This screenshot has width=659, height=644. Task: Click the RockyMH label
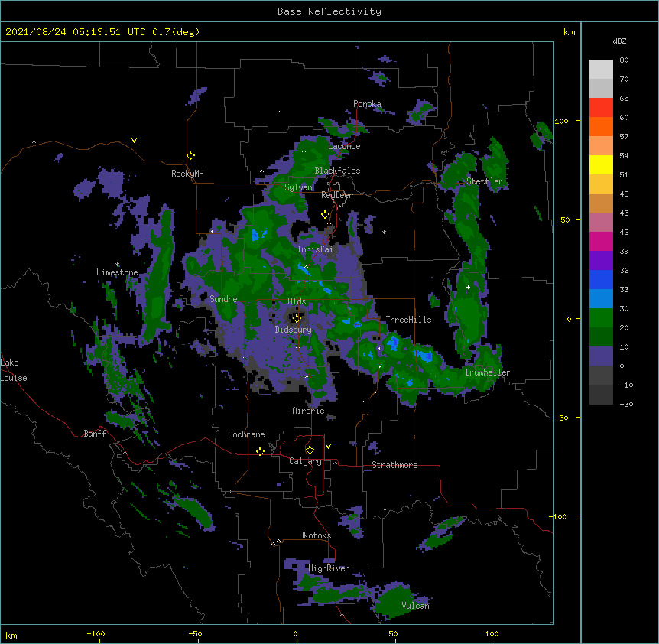187,174
